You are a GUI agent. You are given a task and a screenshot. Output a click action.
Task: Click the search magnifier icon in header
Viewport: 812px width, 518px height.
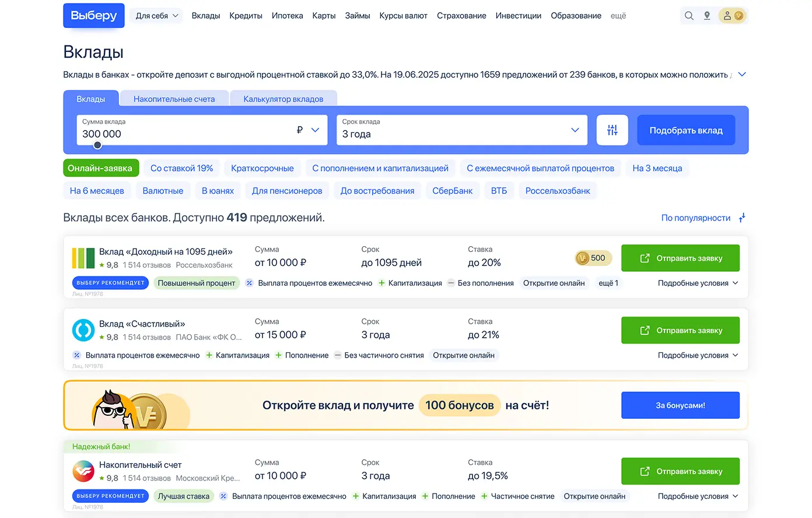[689, 16]
